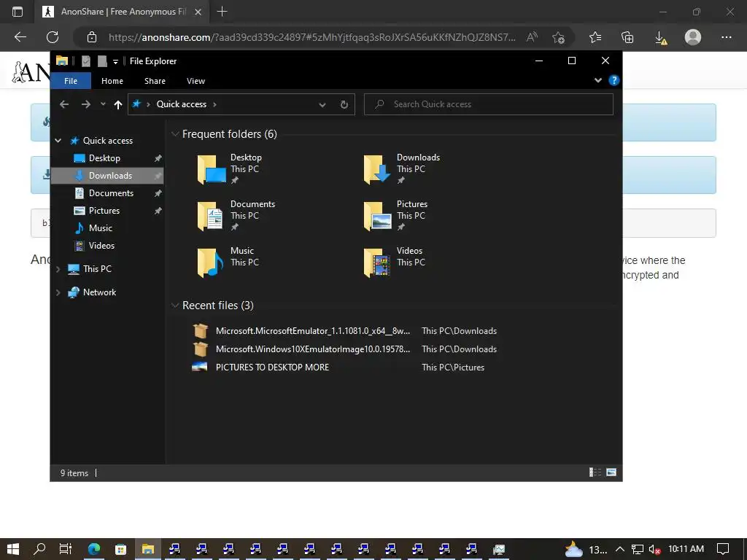The image size is (747, 560).
Task: Open the address bar history dropdown
Action: pyautogui.click(x=322, y=104)
